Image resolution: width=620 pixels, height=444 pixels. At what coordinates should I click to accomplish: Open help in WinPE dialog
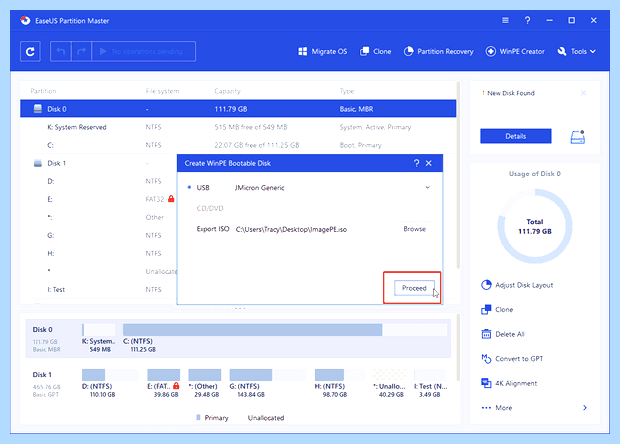click(416, 163)
